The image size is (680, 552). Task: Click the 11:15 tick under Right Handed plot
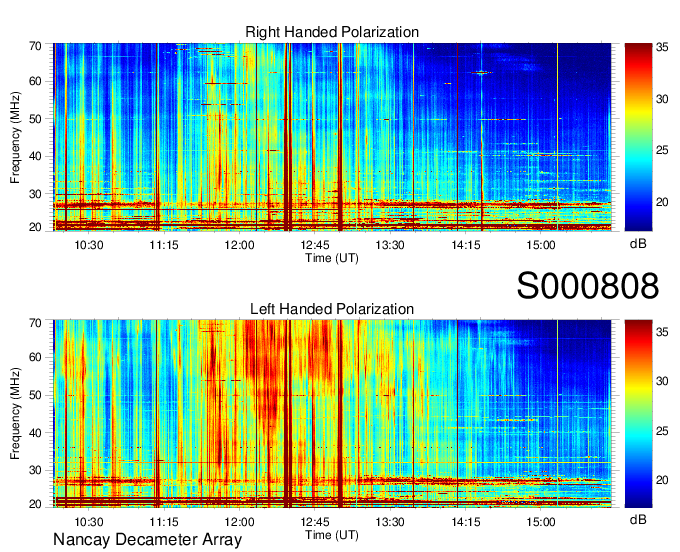point(164,245)
